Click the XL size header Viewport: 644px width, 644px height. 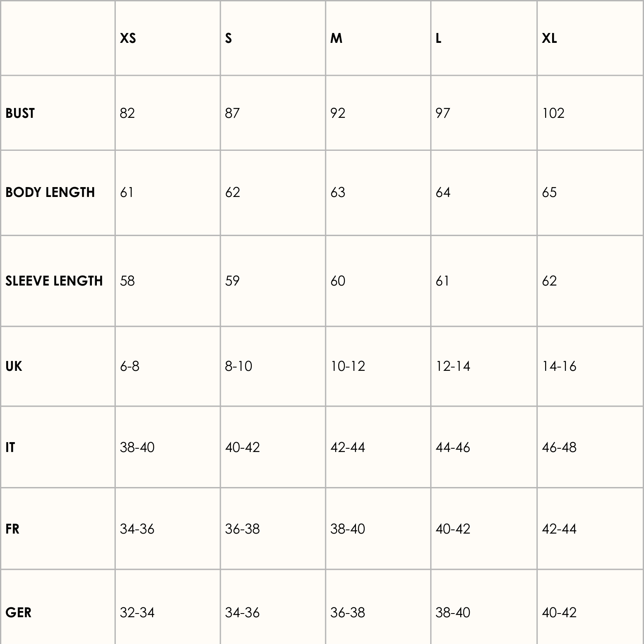click(549, 38)
